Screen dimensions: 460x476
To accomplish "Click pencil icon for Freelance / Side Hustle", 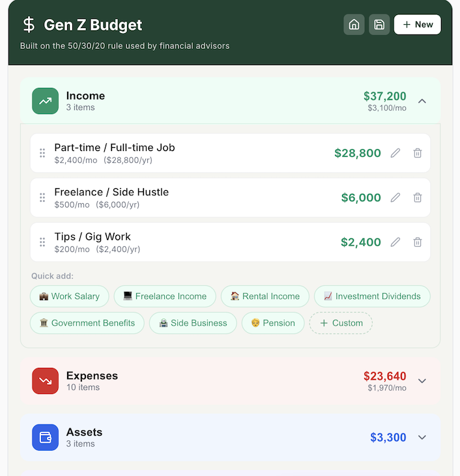I will (x=395, y=198).
